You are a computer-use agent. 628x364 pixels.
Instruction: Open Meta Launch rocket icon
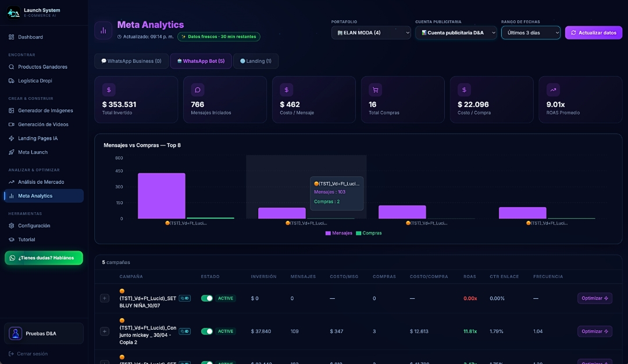point(11,152)
